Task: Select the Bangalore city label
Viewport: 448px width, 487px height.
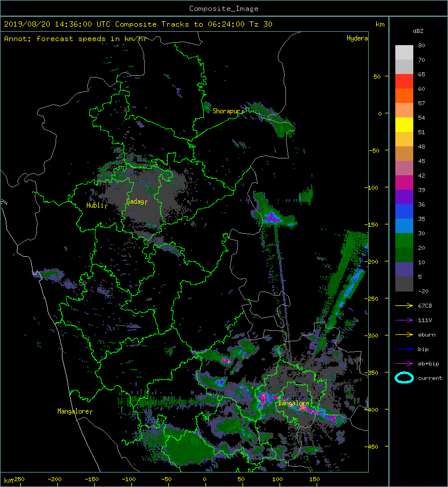Action: (x=293, y=403)
